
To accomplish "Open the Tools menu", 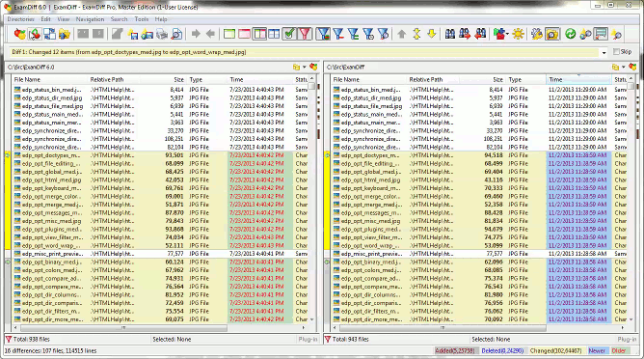I will (142, 19).
